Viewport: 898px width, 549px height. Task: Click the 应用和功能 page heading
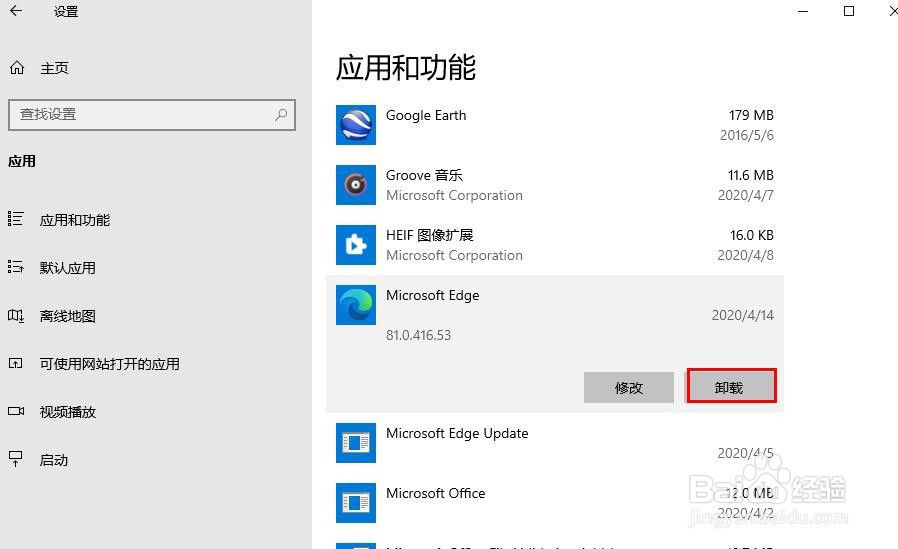(405, 68)
